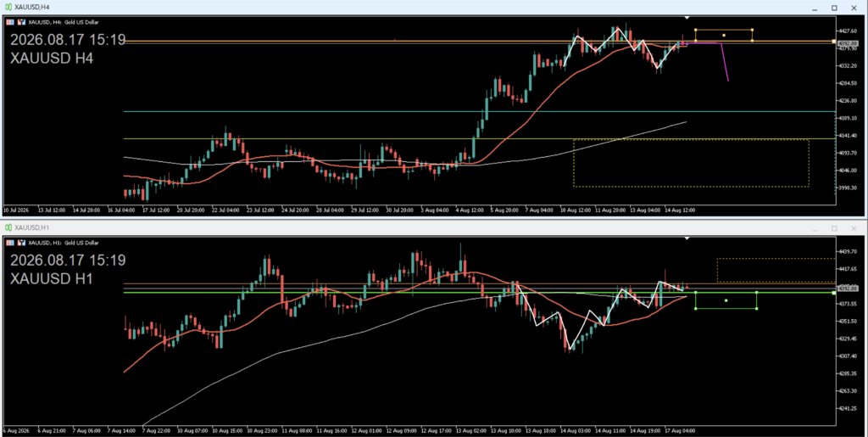Click the XAUUSD,H4 window title icon
Viewport: 868px width, 437px height.
coord(8,7)
